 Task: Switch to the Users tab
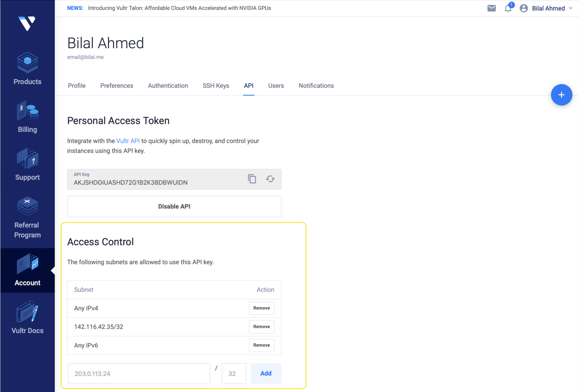coord(276,86)
